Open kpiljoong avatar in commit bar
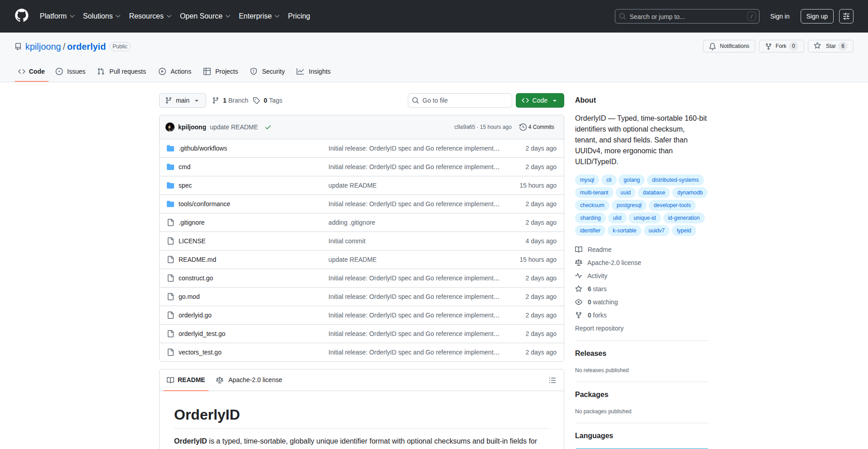This screenshot has width=868, height=449. [x=170, y=127]
